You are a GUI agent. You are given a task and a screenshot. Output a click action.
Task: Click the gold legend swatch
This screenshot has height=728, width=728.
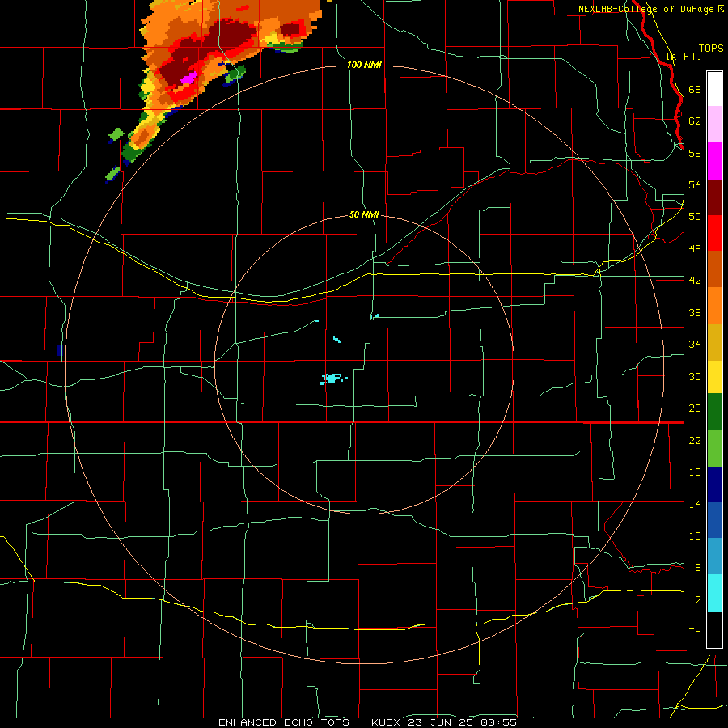point(714,342)
